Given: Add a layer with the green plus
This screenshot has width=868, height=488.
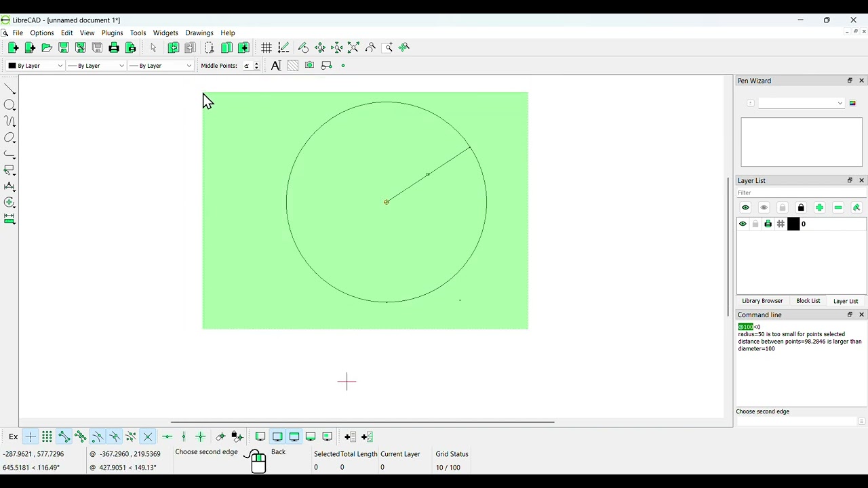Looking at the screenshot, I should tap(819, 208).
